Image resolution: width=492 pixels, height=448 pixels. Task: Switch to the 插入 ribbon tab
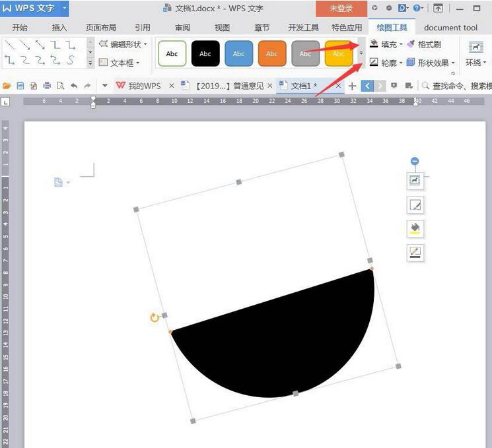point(59,28)
